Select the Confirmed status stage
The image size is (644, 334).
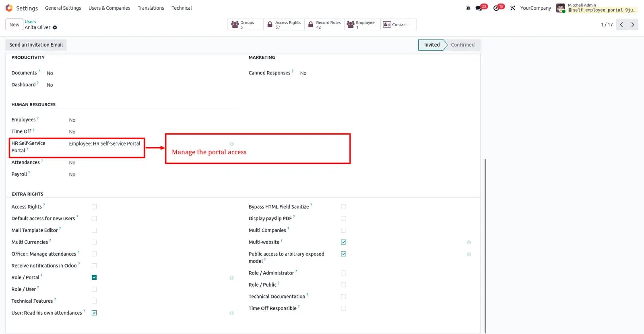(x=462, y=45)
